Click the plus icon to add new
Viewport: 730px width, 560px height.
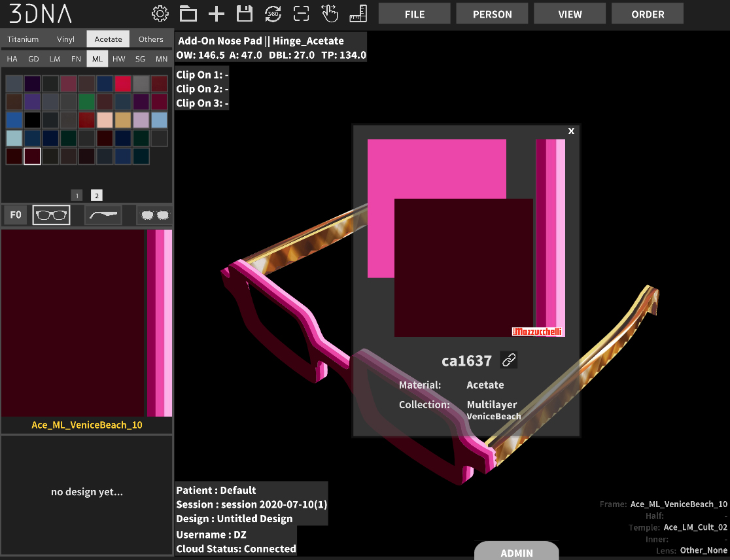click(216, 14)
